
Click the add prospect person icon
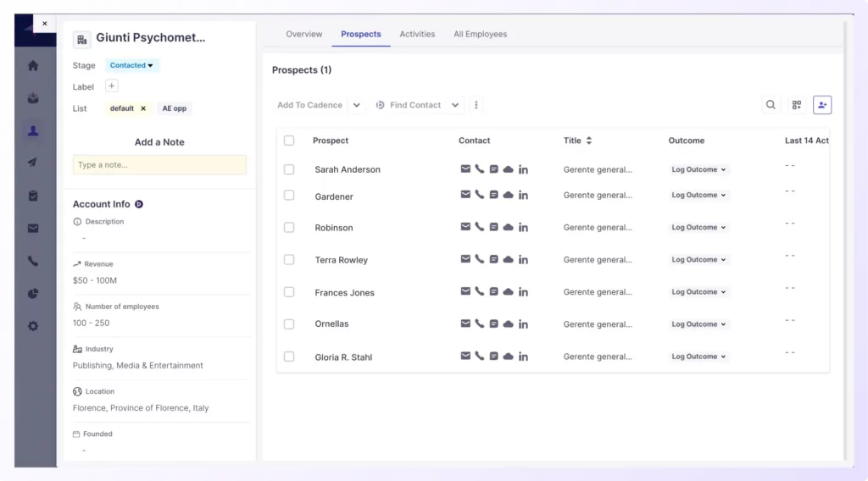click(822, 105)
